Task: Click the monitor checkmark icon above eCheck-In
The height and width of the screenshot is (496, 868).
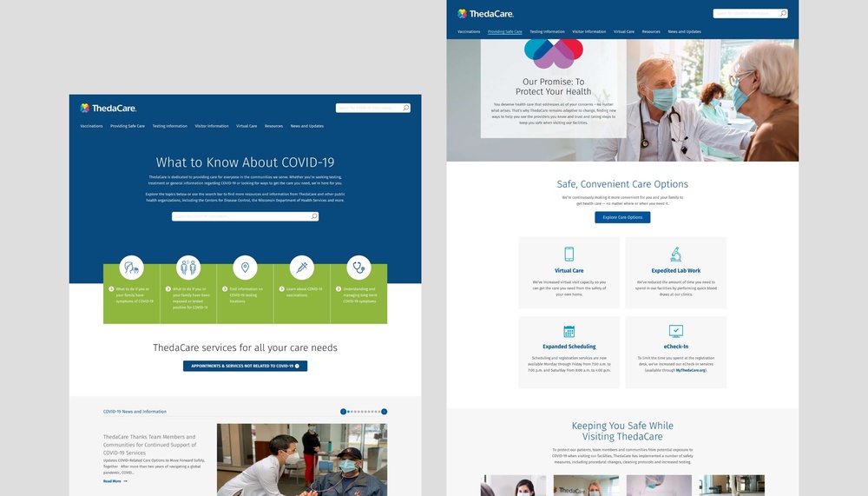Action: tap(676, 331)
